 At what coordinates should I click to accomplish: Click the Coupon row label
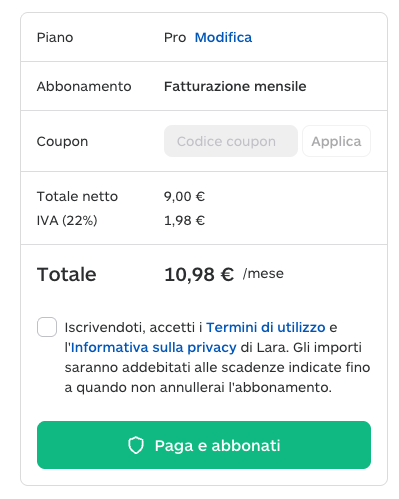click(x=62, y=141)
